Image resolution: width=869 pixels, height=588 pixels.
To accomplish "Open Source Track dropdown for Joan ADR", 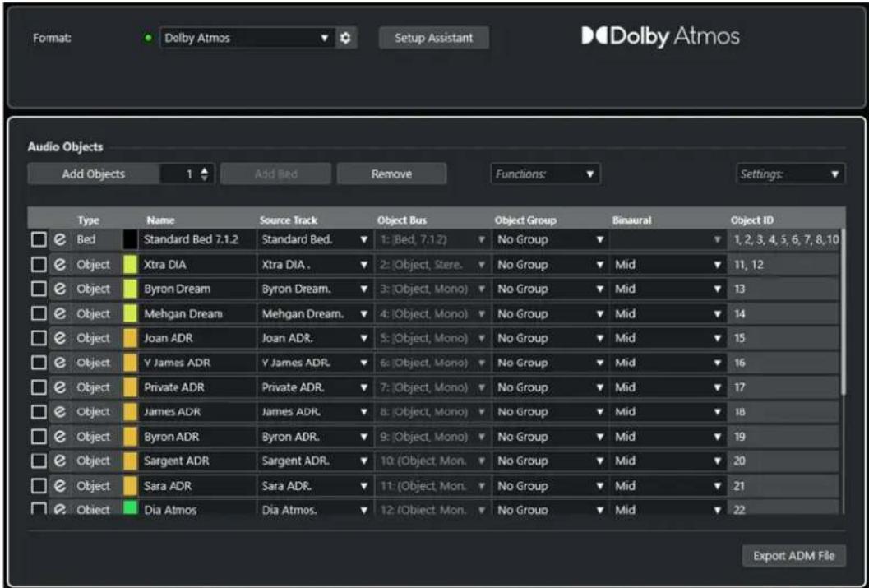I will coord(315,338).
